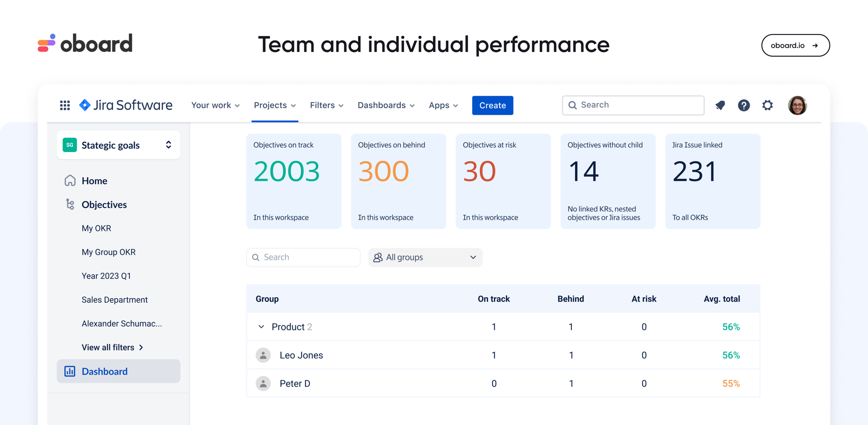The width and height of the screenshot is (868, 425).
Task: Select the Objectives hierarchy icon
Action: (70, 204)
